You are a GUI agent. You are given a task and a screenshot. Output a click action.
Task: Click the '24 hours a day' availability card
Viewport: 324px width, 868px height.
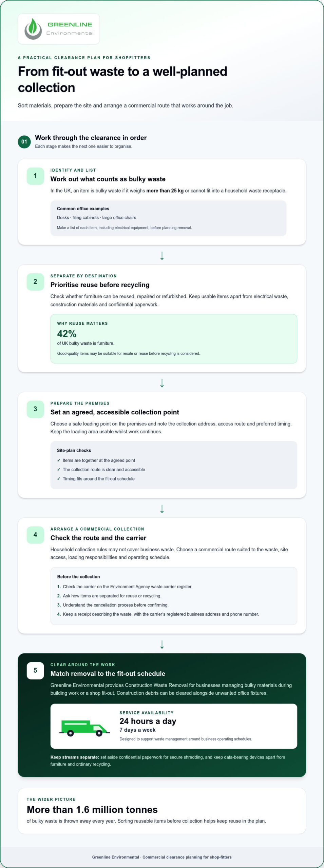coord(174,726)
